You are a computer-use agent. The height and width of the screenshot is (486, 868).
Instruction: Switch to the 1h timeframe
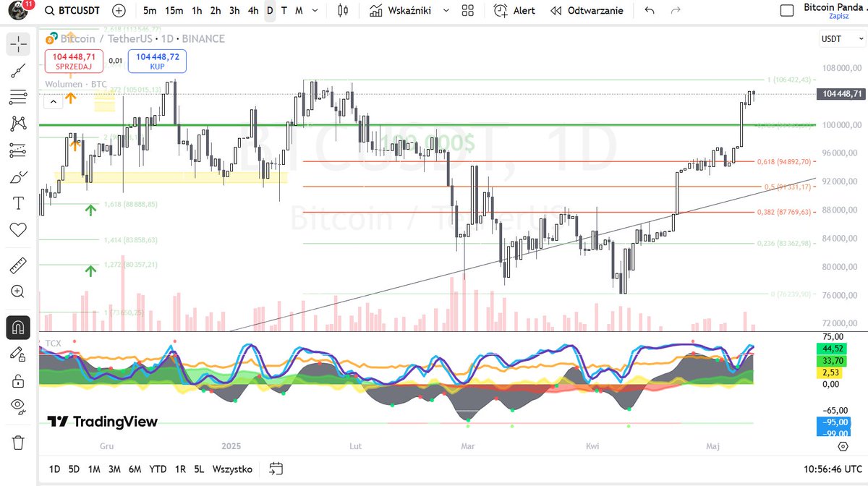click(197, 11)
